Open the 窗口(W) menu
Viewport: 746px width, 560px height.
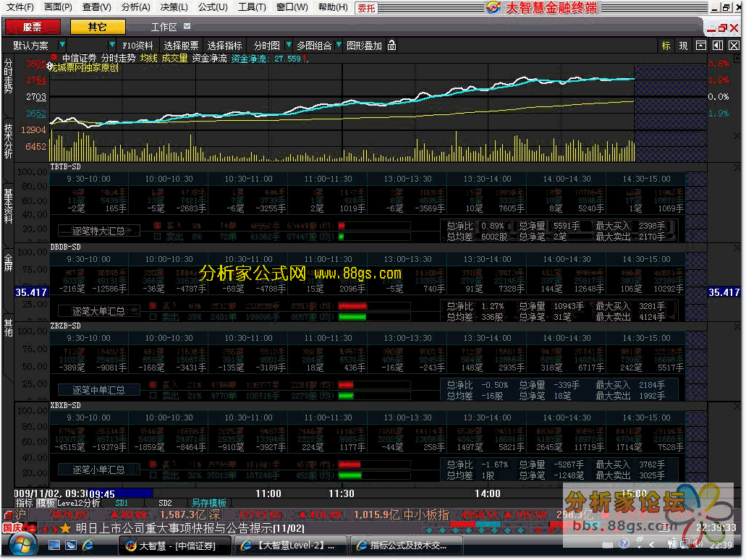pyautogui.click(x=292, y=7)
